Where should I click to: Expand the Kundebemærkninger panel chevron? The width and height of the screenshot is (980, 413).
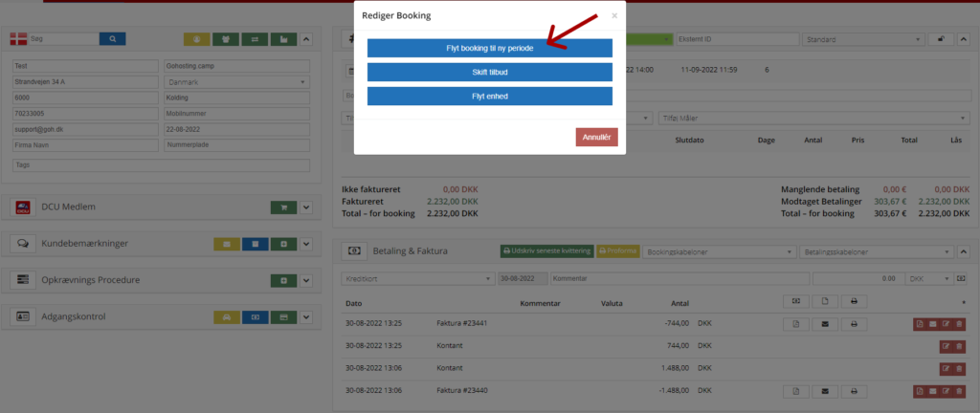coord(306,244)
